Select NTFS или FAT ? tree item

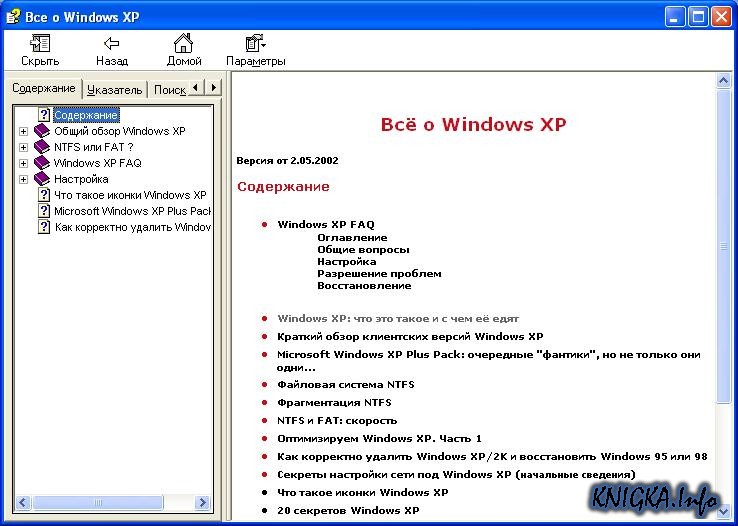(x=94, y=147)
